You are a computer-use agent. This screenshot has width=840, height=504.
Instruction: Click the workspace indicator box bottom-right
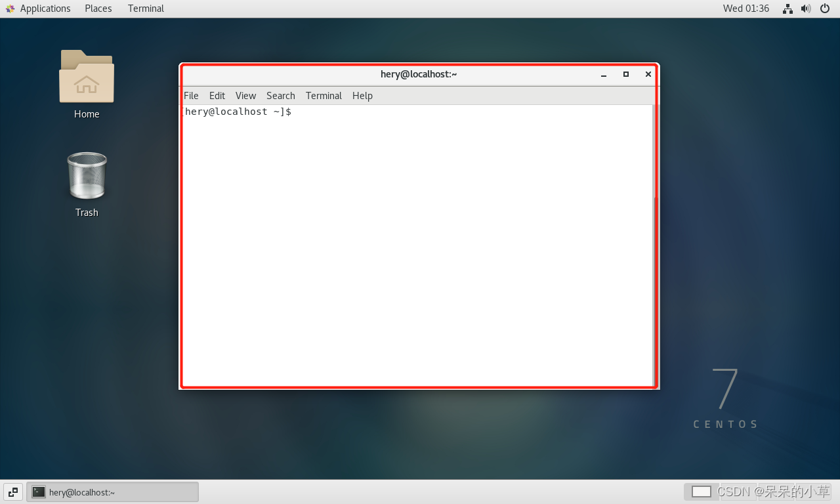[701, 491]
